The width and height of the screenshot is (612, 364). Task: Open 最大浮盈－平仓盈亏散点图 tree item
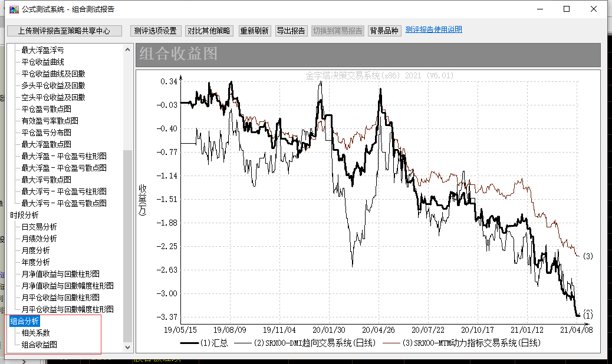click(64, 168)
